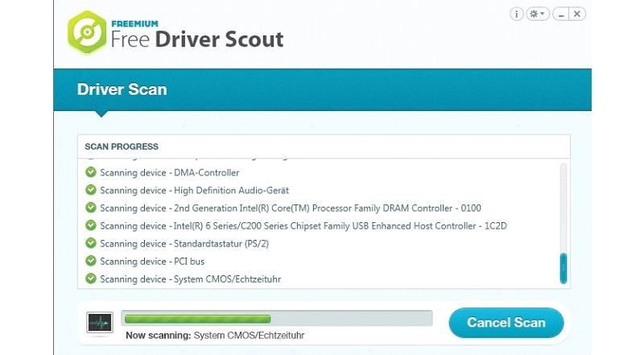Click green checkmark beside Standardtastatur (PS/2)

coord(91,243)
